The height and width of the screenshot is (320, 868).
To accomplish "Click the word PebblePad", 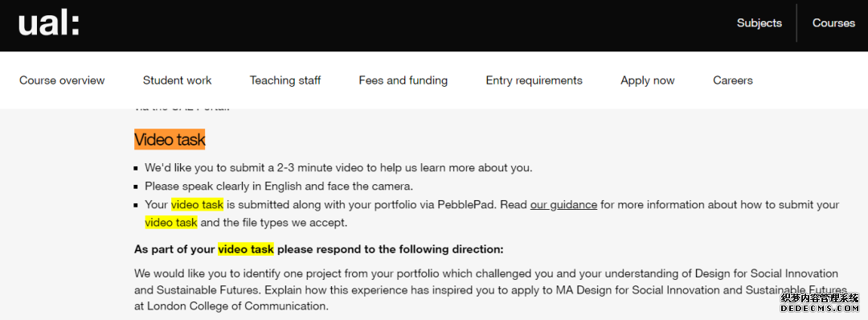I will pyautogui.click(x=468, y=205).
